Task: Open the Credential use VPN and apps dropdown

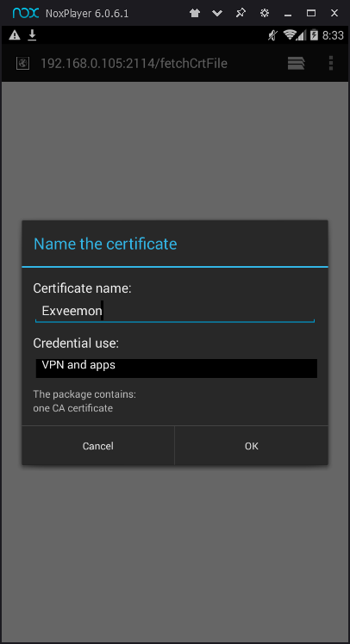Action: pos(176,368)
